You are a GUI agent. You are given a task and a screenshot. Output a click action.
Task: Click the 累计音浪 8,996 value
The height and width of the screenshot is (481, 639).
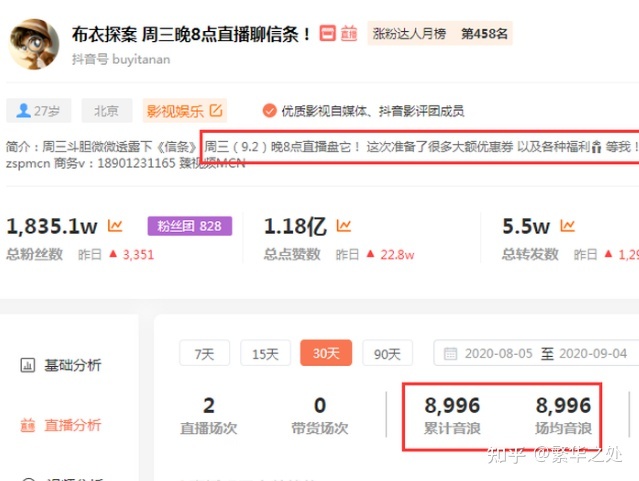pyautogui.click(x=452, y=405)
